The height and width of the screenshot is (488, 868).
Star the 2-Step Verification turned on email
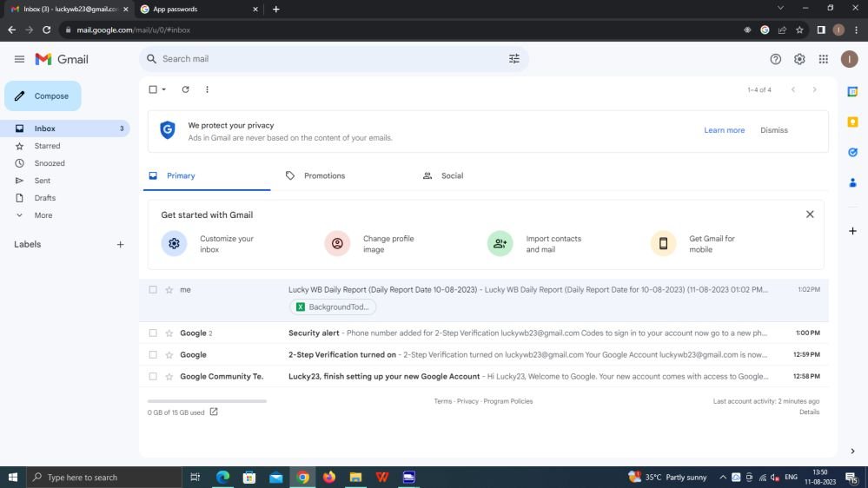click(x=169, y=355)
